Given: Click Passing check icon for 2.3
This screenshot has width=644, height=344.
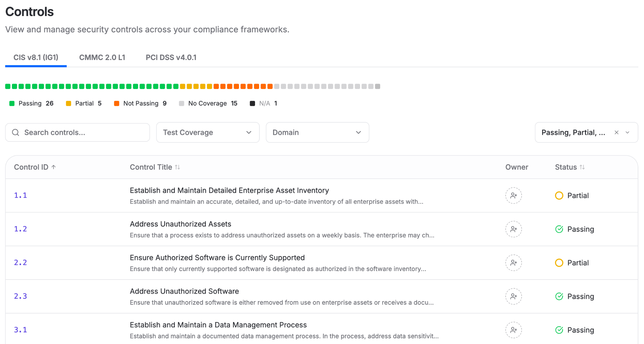Looking at the screenshot, I should point(559,297).
